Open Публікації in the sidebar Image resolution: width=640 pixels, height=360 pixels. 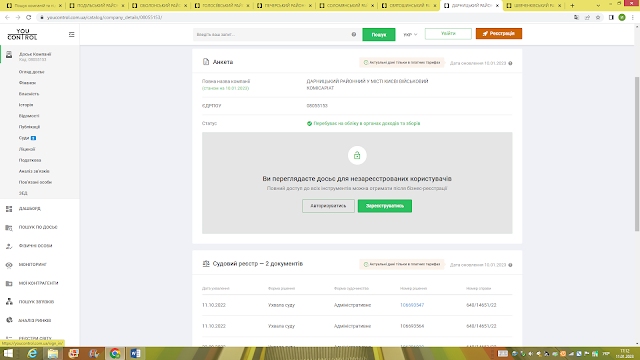29,127
